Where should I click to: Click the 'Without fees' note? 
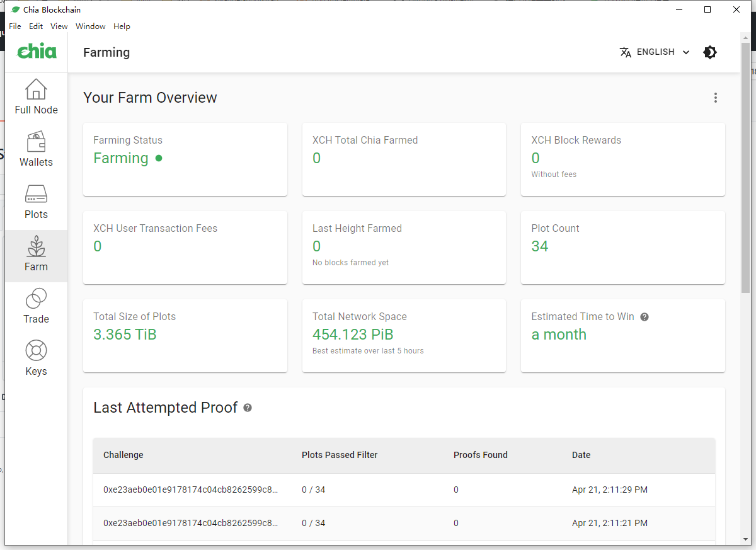coord(554,175)
